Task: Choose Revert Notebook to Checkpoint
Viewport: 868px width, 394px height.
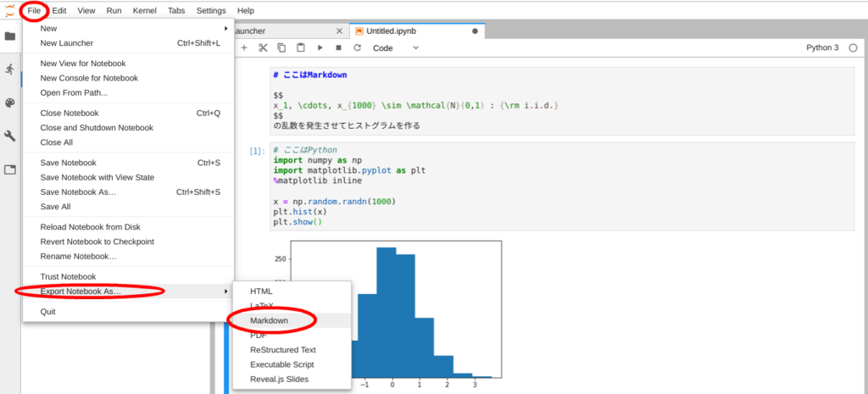Action: pos(129,241)
